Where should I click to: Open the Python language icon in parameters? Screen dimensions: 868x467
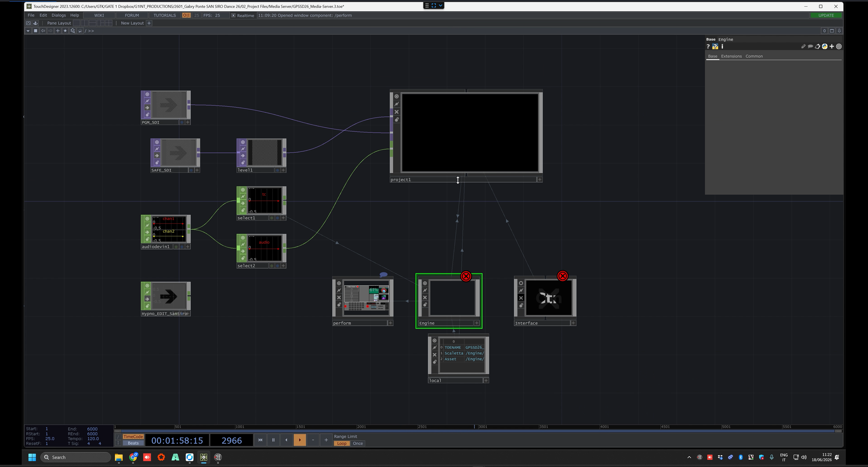coord(825,46)
